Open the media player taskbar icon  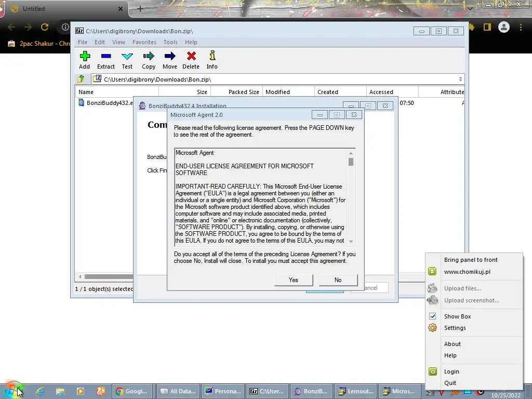pos(81,391)
